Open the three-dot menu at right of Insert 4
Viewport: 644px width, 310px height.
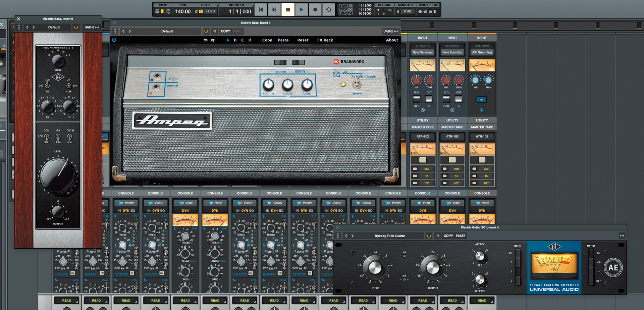pos(622,236)
